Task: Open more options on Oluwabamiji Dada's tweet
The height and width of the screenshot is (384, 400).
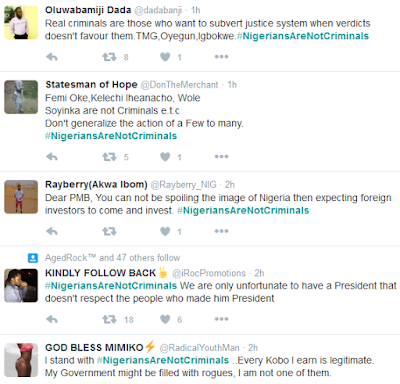Action: point(221,57)
